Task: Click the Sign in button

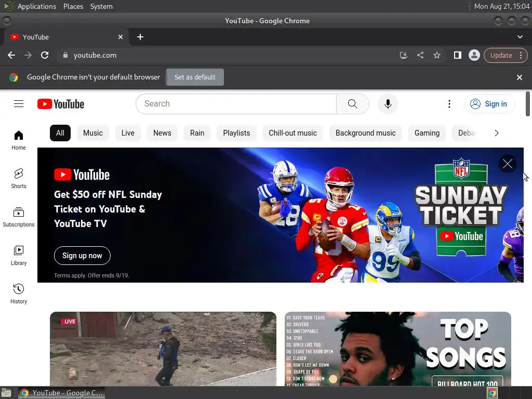Action: pyautogui.click(x=489, y=104)
